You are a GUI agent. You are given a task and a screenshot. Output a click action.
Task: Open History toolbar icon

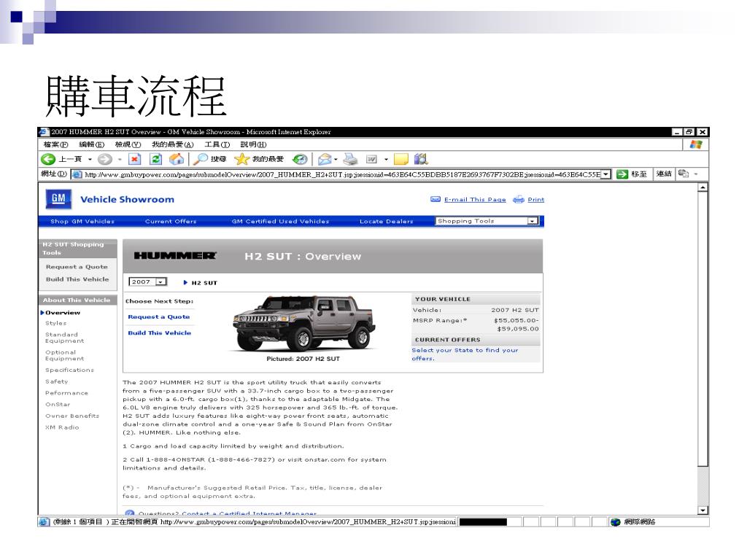coord(300,159)
